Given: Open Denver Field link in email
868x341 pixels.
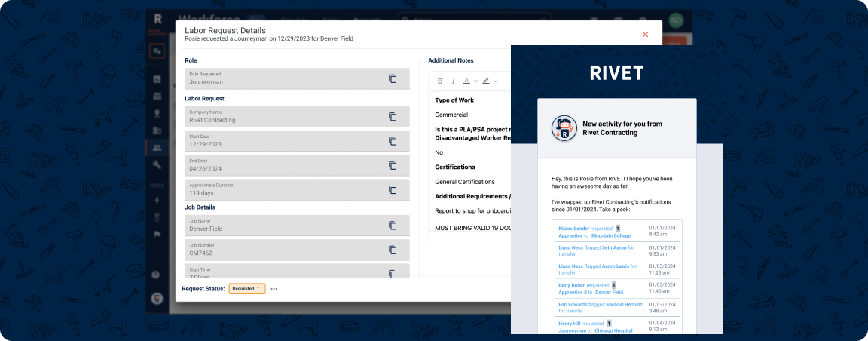Looking at the screenshot, I should 610,292.
